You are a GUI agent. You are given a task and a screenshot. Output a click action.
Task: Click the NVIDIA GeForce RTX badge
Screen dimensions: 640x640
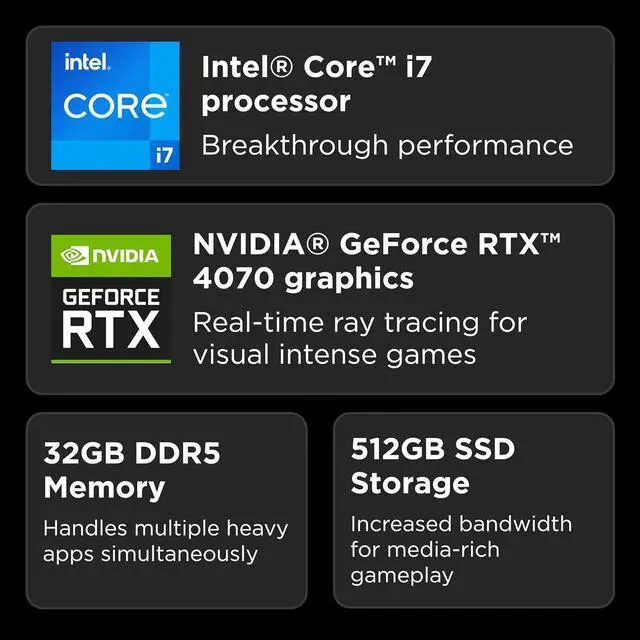(x=111, y=299)
